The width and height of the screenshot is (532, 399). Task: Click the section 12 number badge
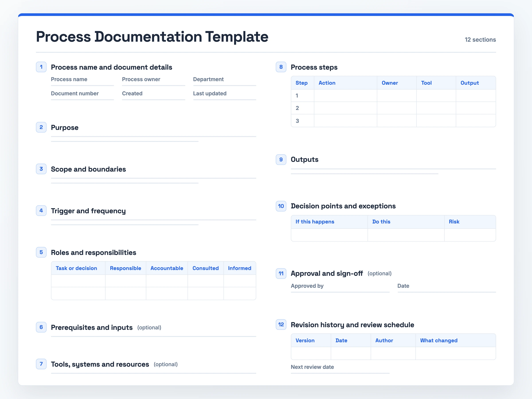pos(281,325)
